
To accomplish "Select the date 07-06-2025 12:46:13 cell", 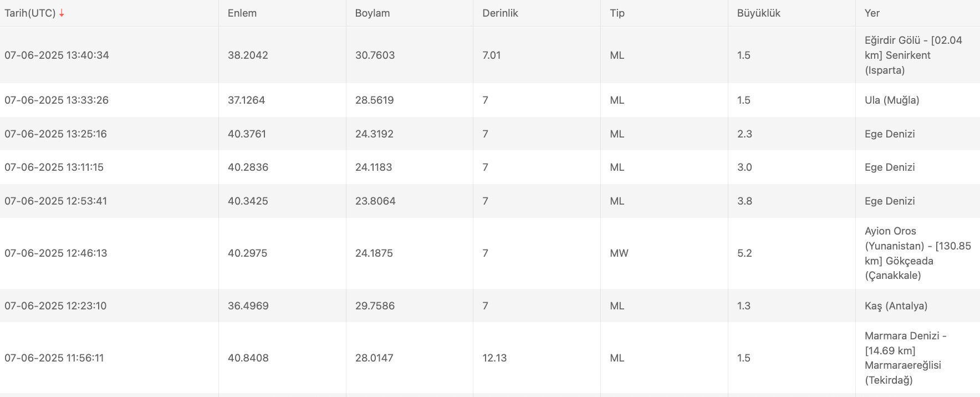I will click(x=55, y=253).
